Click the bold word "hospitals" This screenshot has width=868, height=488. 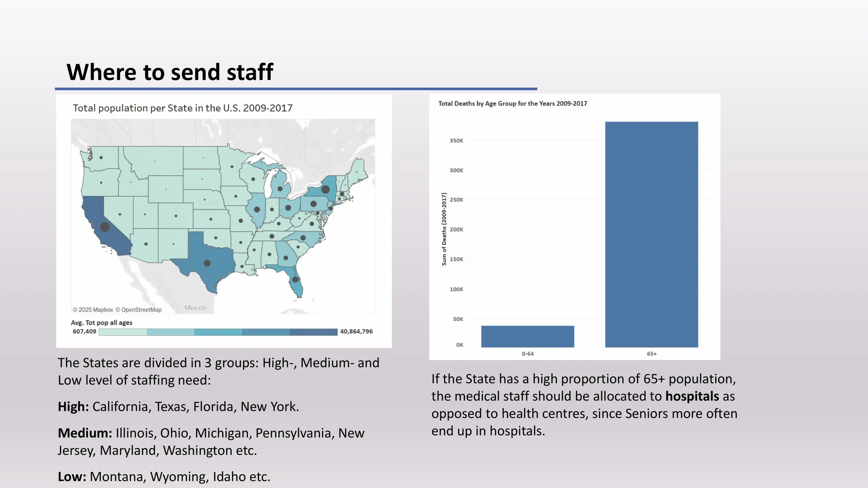click(692, 396)
